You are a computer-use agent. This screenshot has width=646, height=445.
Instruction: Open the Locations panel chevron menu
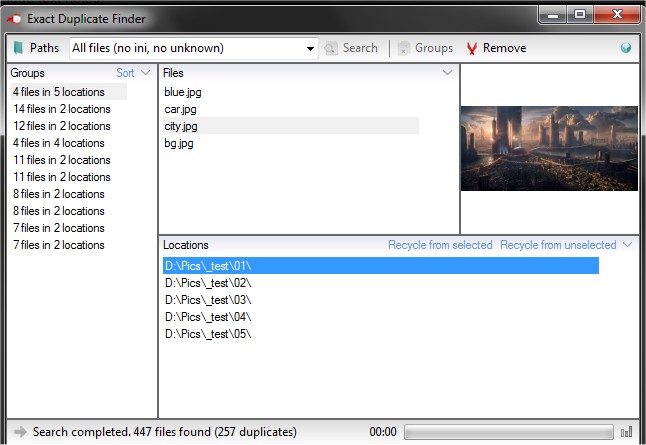pos(627,245)
